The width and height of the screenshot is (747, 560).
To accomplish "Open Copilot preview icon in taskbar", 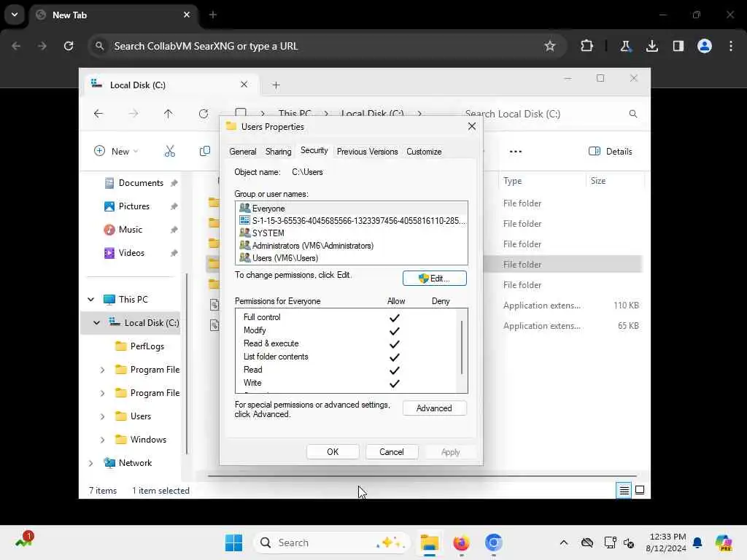I will pos(723,542).
